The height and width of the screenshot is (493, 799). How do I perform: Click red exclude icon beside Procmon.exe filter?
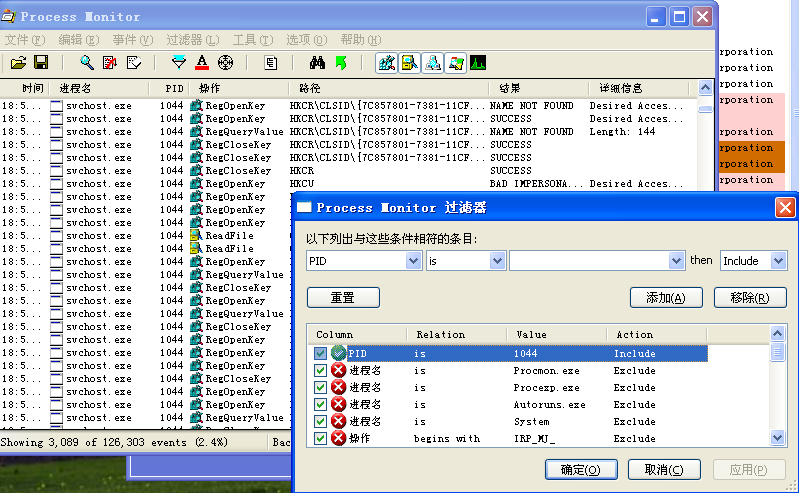pos(338,370)
